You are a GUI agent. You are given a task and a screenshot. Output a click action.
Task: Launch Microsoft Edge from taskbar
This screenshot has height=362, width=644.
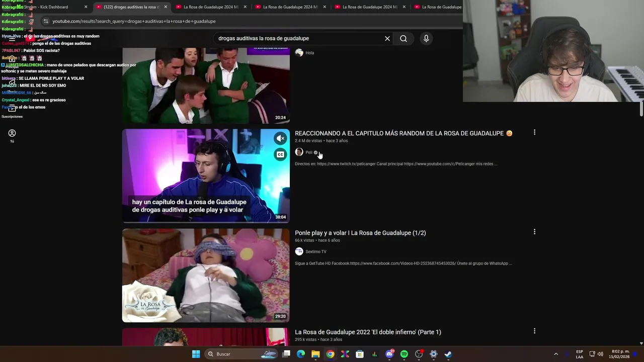[301, 354]
